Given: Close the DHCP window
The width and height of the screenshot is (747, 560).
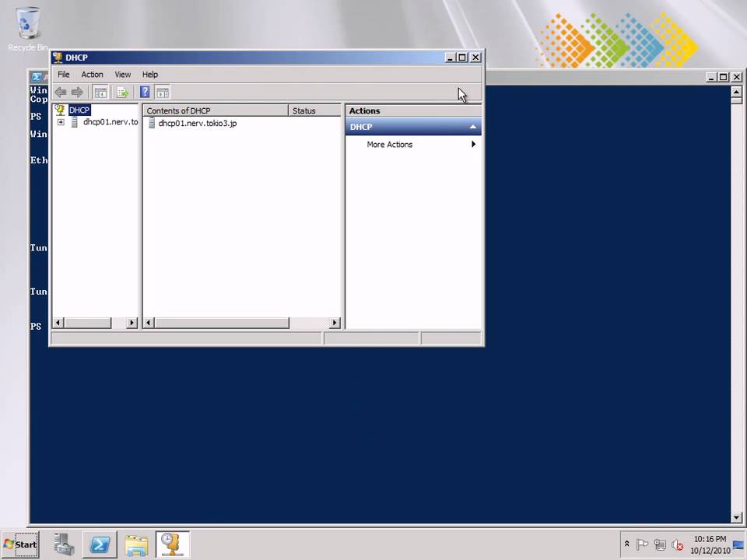Looking at the screenshot, I should (475, 57).
